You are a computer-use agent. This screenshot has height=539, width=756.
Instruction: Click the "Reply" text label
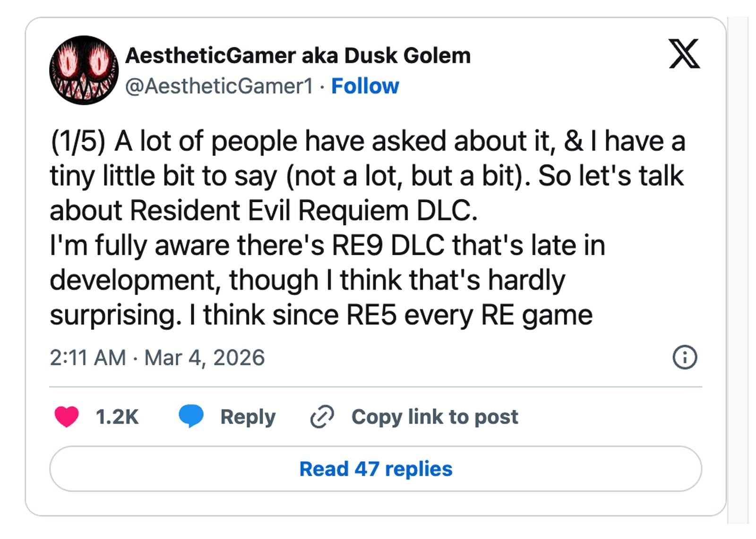point(248,417)
